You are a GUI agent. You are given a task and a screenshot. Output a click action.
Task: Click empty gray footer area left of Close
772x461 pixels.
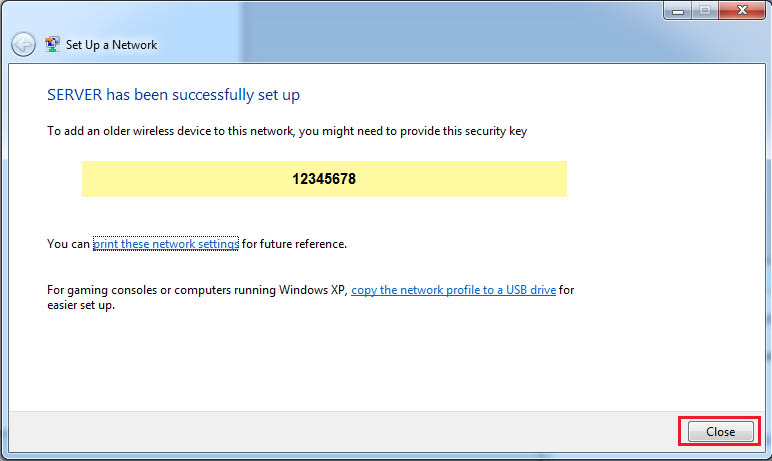[340, 431]
